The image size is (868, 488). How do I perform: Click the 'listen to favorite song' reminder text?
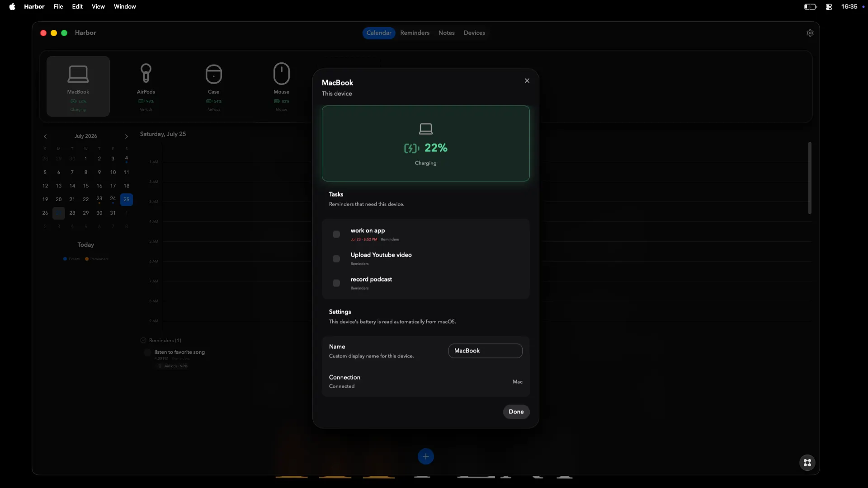tap(179, 352)
